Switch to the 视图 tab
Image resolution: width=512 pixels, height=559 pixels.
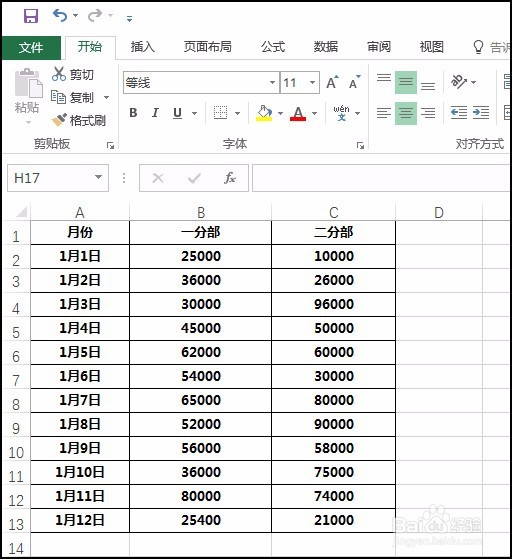tap(432, 47)
